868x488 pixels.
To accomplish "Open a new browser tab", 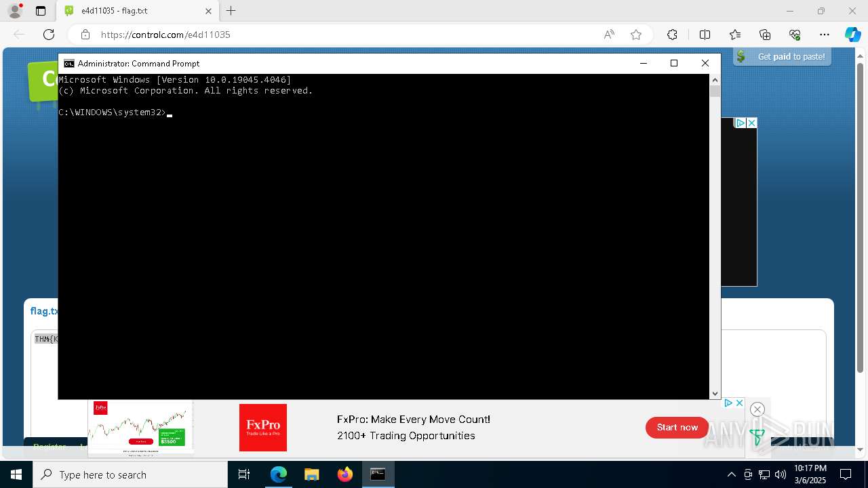I will (x=231, y=11).
